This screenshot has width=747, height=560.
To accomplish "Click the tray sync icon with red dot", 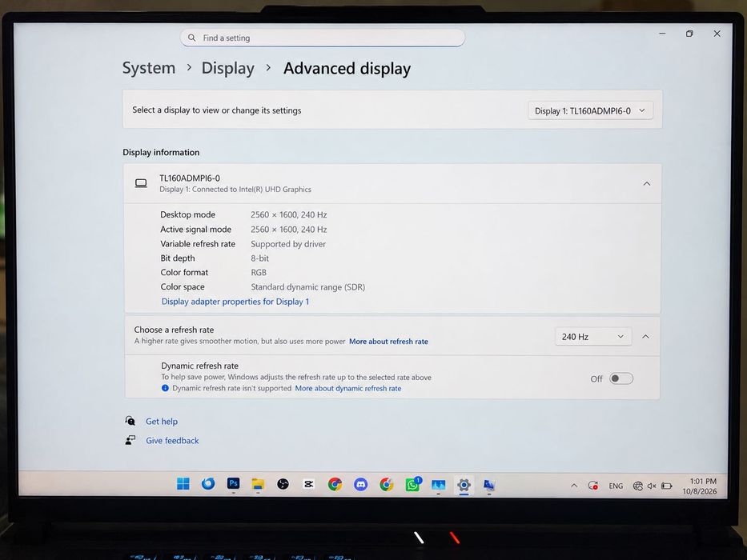I will 593,486.
